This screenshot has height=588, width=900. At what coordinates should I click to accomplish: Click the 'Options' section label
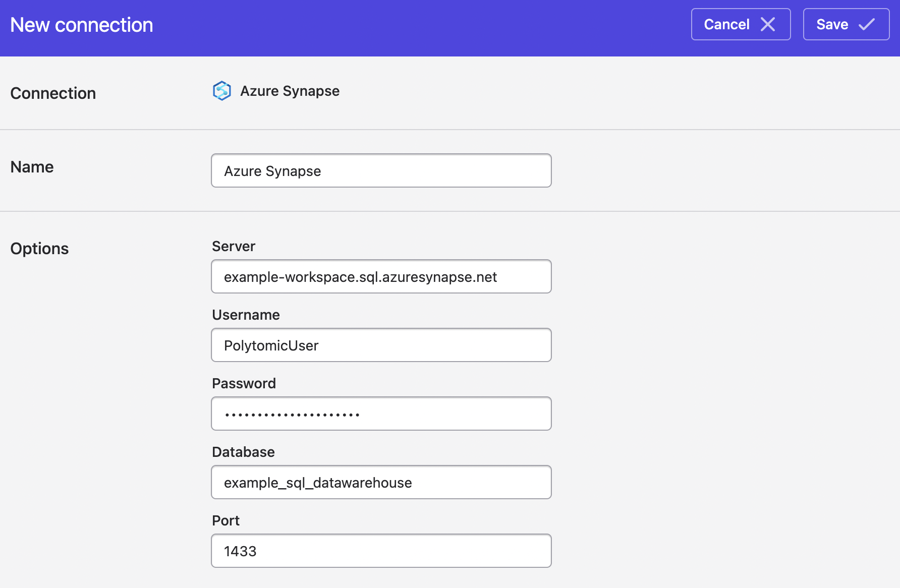click(39, 249)
